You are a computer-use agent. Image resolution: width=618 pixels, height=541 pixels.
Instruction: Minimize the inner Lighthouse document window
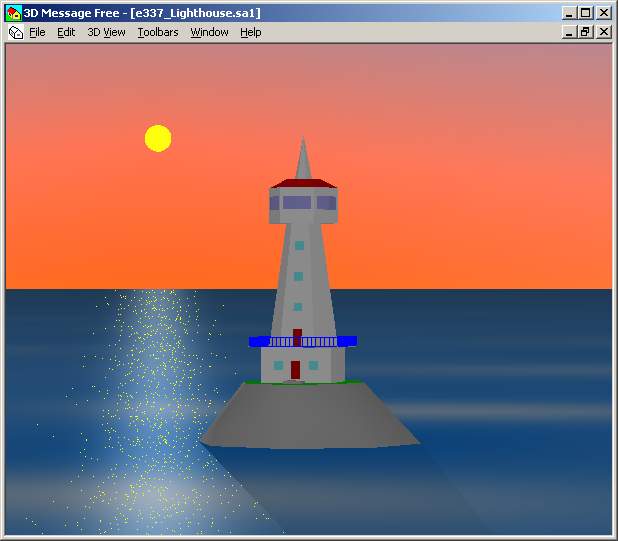(x=569, y=32)
